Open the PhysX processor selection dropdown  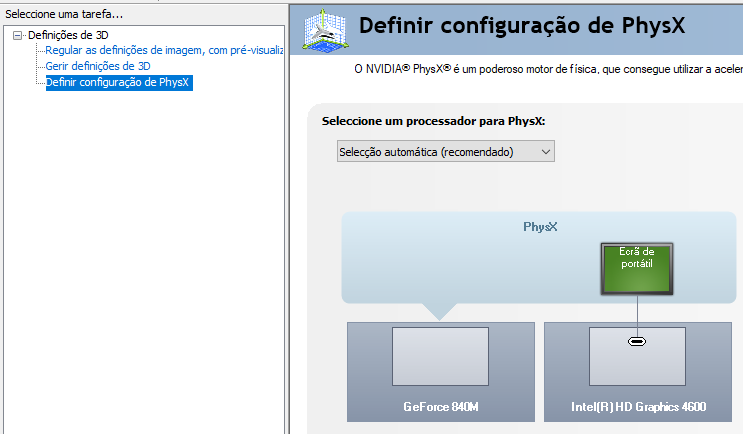coord(445,152)
